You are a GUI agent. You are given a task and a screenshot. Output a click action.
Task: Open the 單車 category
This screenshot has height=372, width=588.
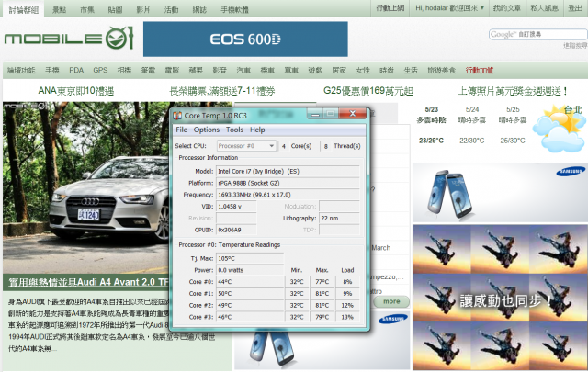(x=291, y=70)
